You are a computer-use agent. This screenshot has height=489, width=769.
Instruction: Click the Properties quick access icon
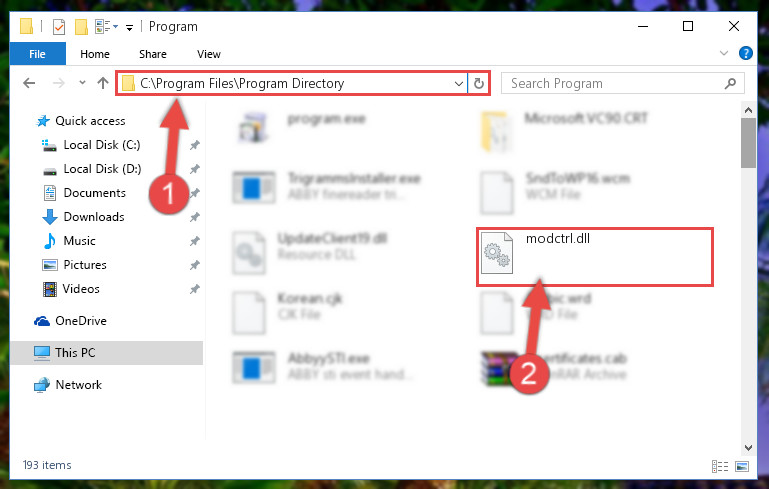click(58, 26)
